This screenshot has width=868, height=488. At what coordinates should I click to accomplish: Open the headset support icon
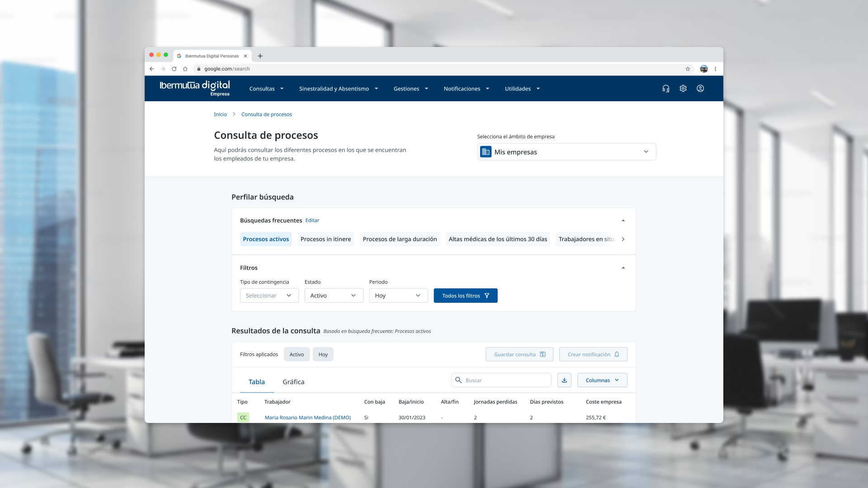[666, 89]
